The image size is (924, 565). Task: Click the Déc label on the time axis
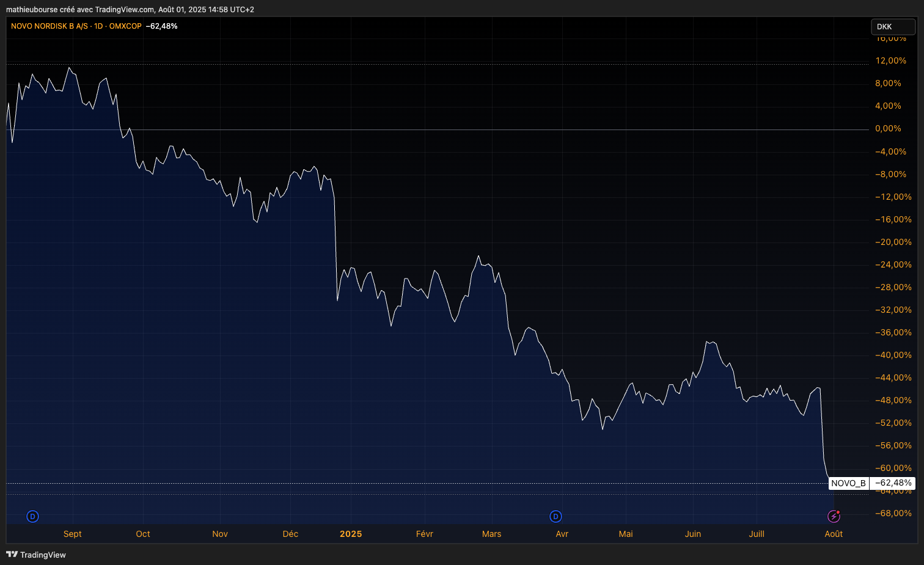coord(290,534)
